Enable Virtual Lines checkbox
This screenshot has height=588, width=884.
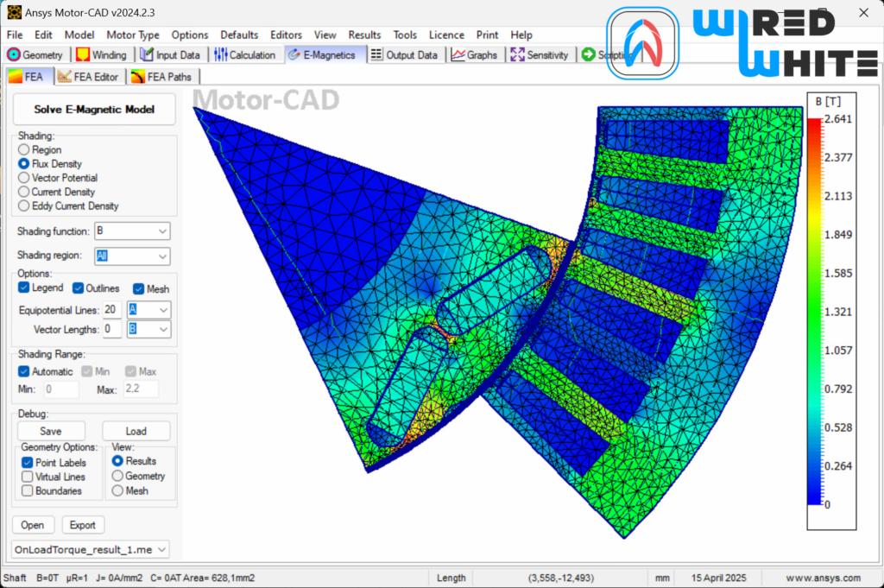[x=27, y=477]
